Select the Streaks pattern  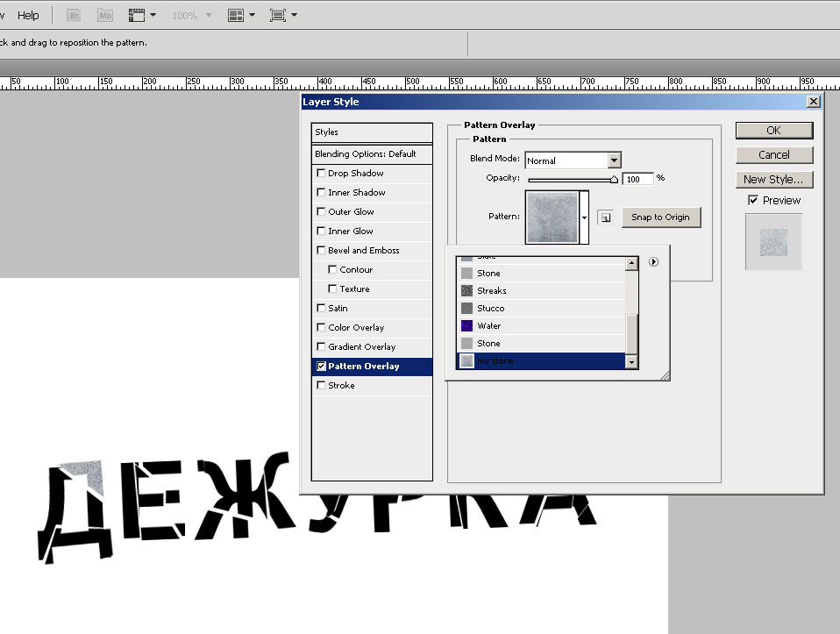coord(541,290)
